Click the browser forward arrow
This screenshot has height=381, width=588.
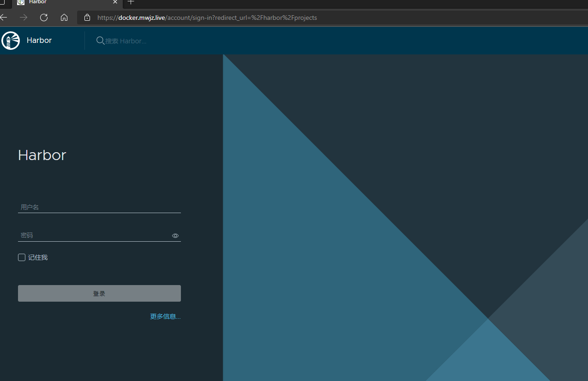pos(24,18)
